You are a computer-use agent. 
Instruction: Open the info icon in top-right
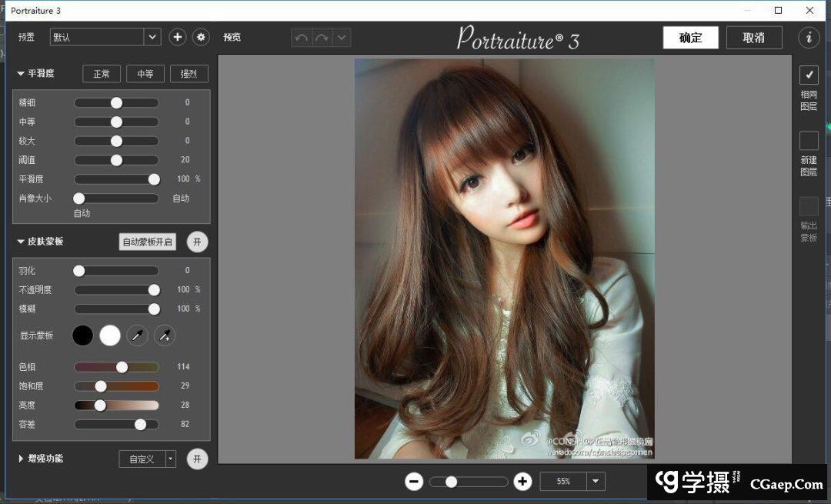808,38
